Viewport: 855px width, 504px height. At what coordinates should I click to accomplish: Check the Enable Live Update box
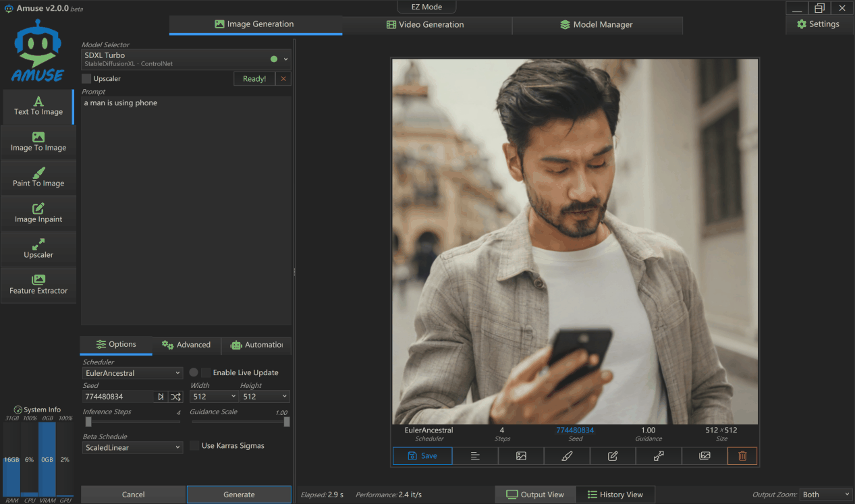pos(206,372)
